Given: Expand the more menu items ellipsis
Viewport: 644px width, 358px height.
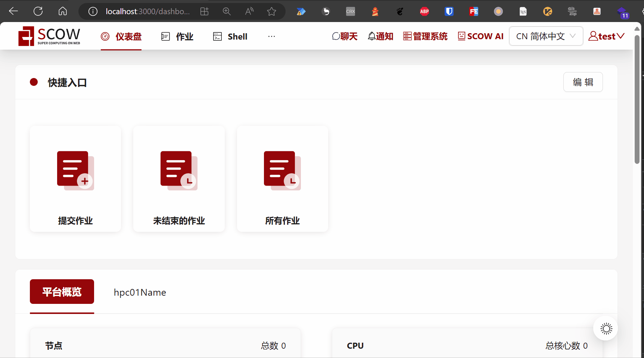Looking at the screenshot, I should pyautogui.click(x=271, y=36).
